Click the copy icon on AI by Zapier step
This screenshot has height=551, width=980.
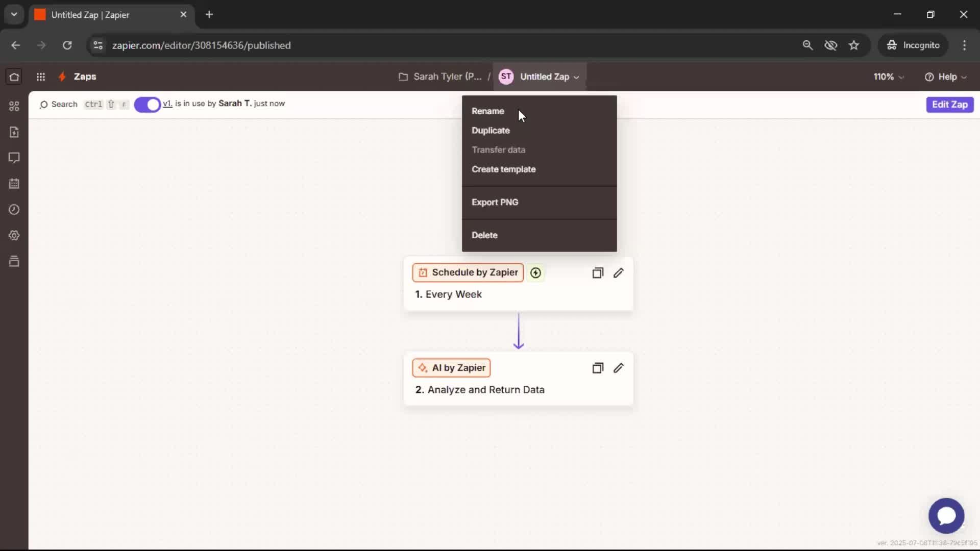[598, 368]
